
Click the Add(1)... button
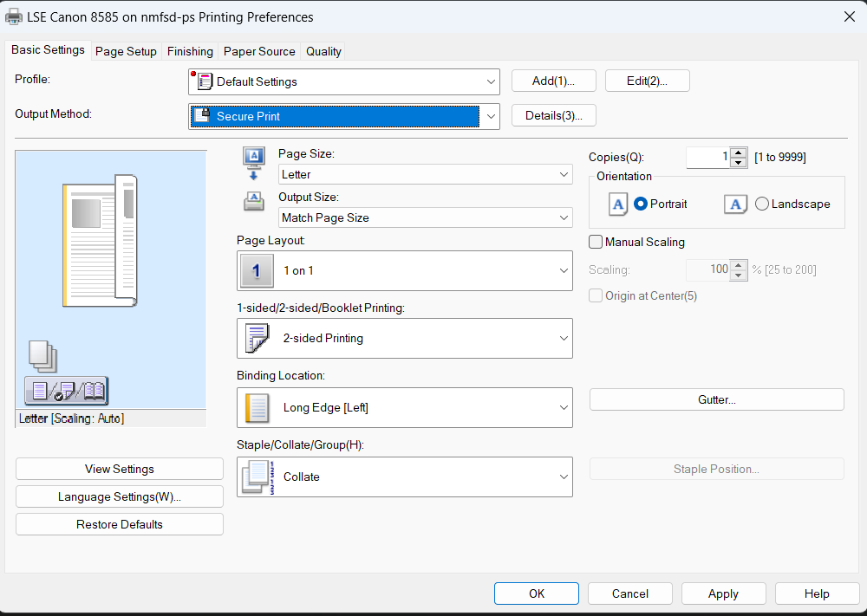tap(553, 81)
